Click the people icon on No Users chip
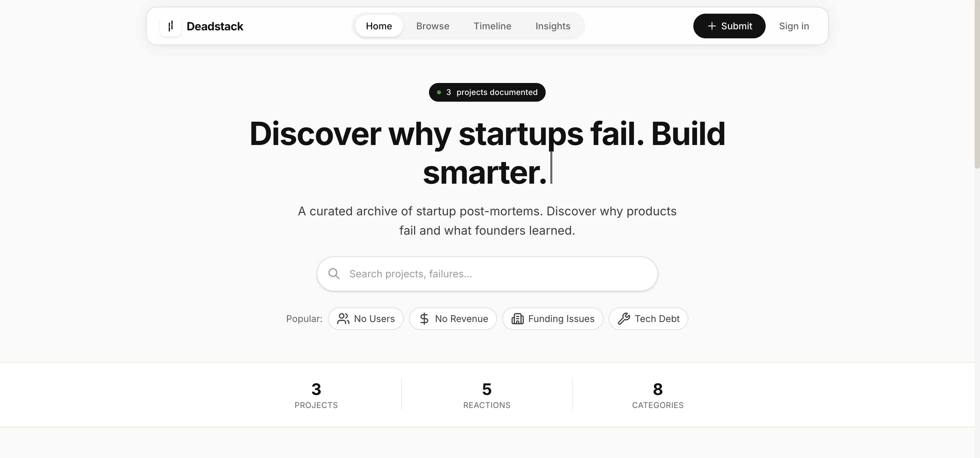This screenshot has width=980, height=458. pos(343,319)
